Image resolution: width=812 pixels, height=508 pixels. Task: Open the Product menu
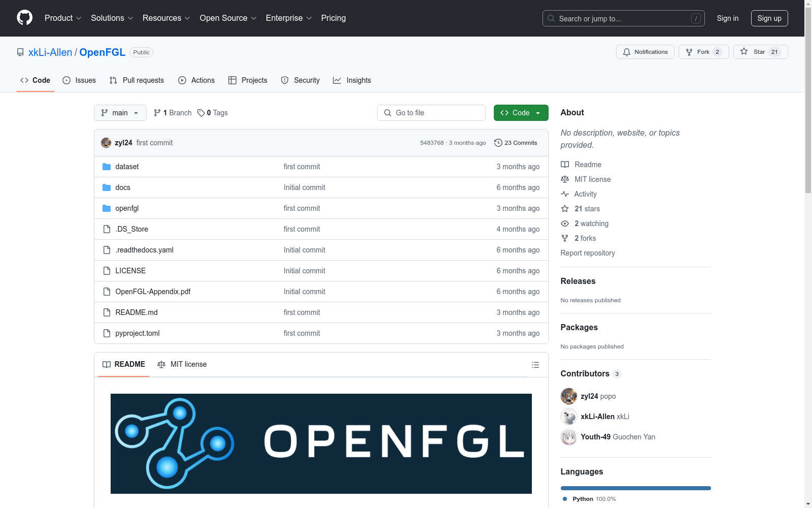pyautogui.click(x=63, y=18)
